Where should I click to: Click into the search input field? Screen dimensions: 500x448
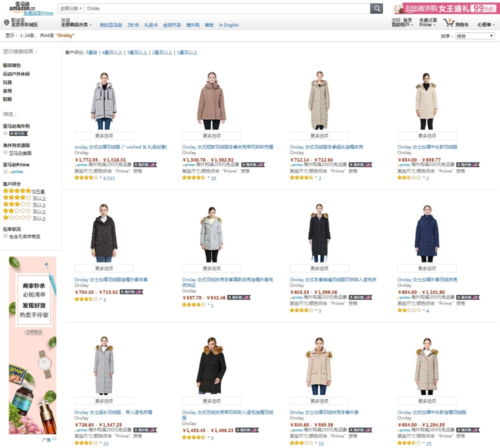(227, 8)
